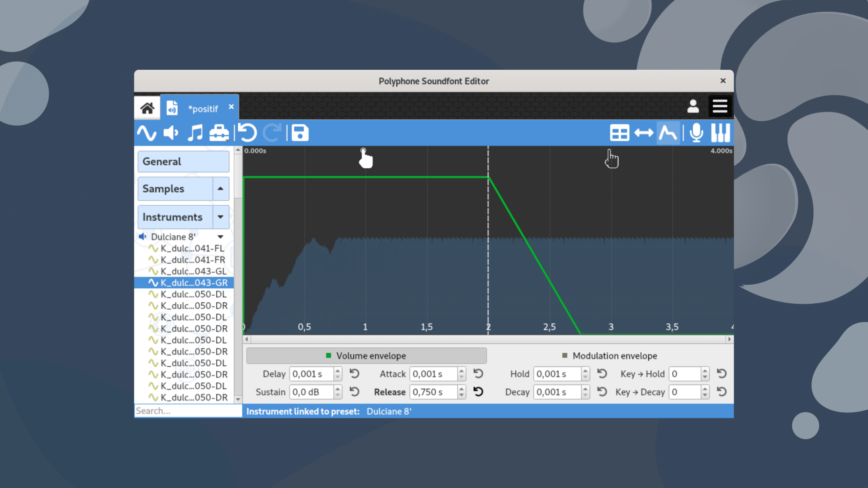Select the K_dulc...043-GR sample
868x488 pixels.
click(184, 283)
